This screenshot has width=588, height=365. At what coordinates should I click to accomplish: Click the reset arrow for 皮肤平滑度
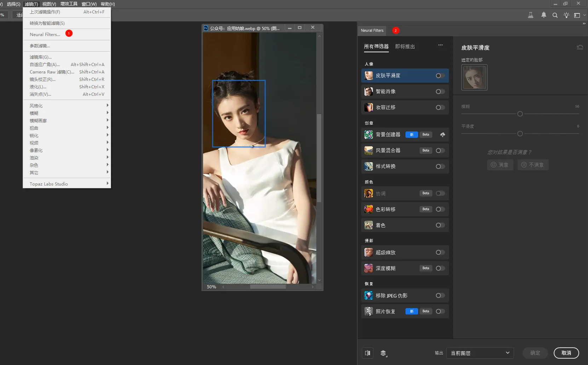580,47
